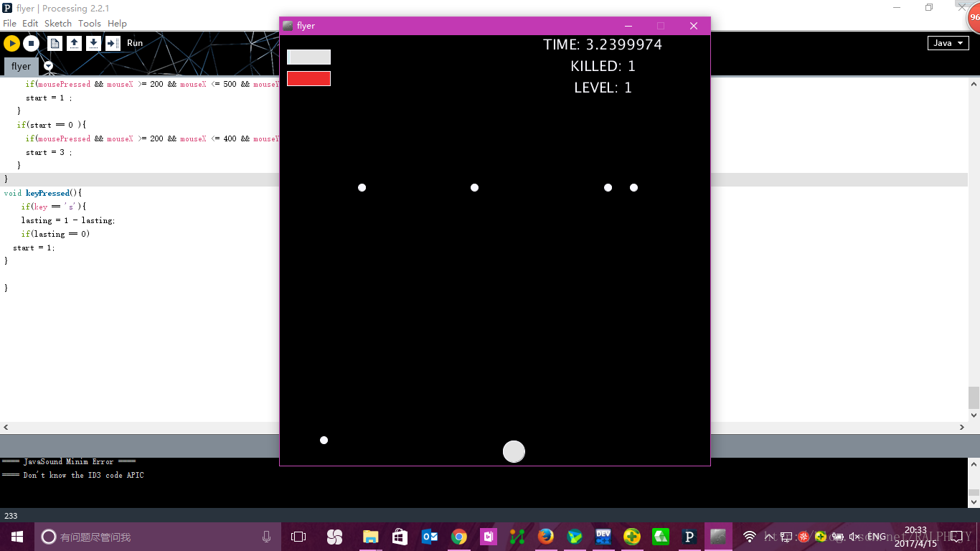The height and width of the screenshot is (551, 980).
Task: Click Don't know the ID3 code APIC message
Action: (x=72, y=475)
